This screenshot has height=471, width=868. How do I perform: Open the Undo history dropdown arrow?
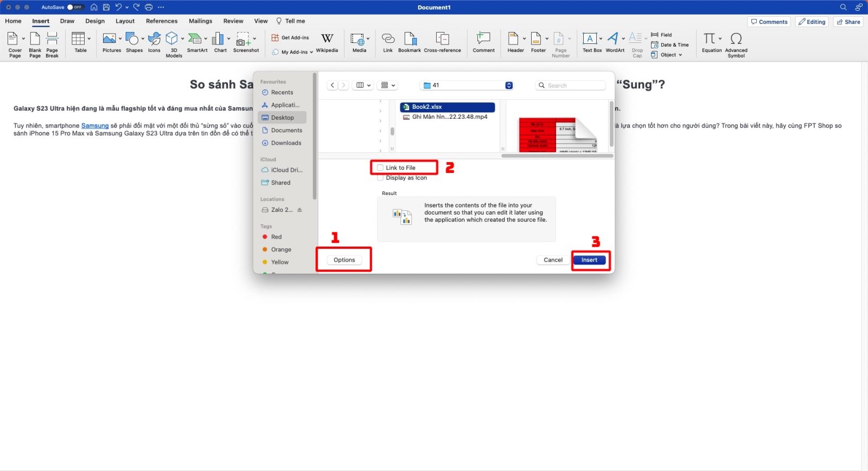coord(127,7)
